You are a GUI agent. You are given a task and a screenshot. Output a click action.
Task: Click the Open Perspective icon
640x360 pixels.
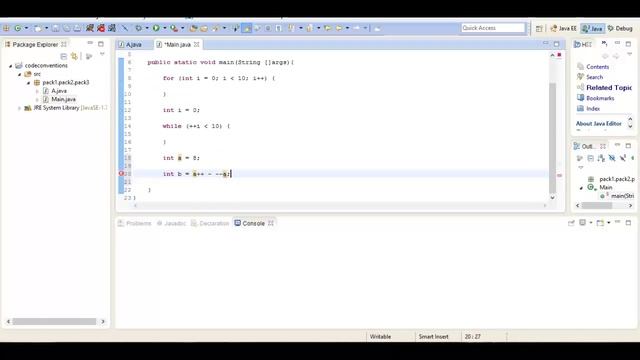tap(539, 29)
